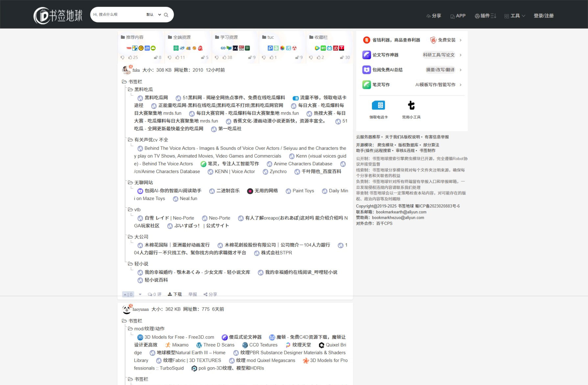Click the 分享 share icon in top bar

(x=429, y=15)
